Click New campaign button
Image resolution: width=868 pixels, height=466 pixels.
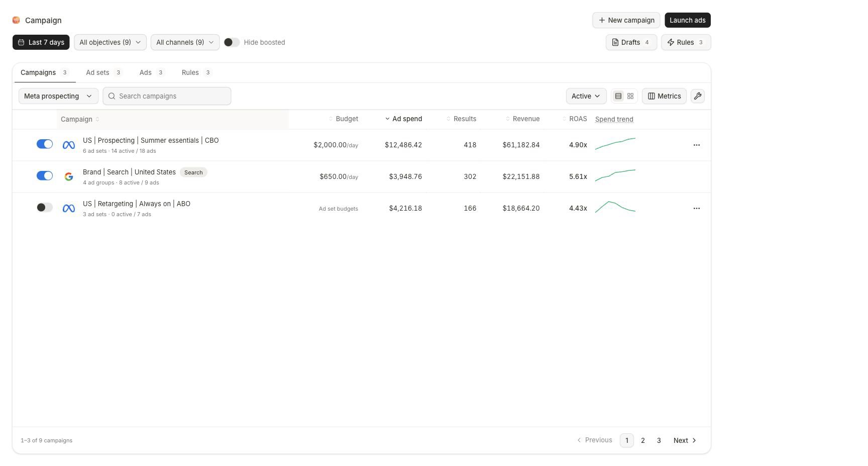pos(626,20)
